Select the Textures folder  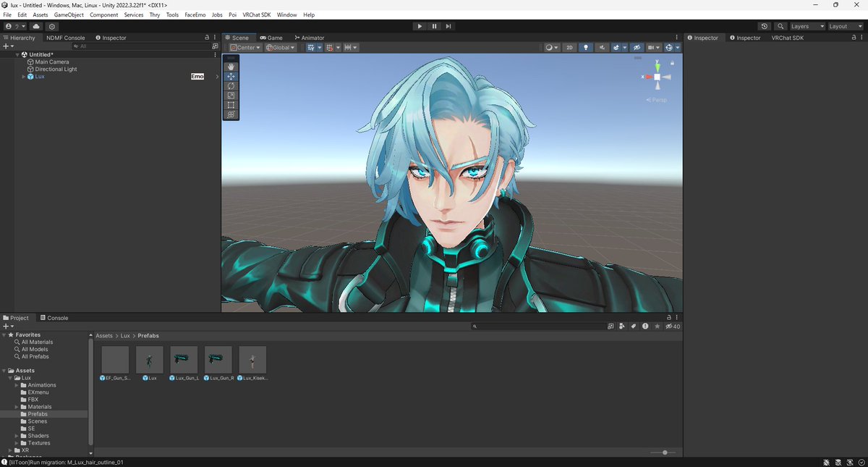[39, 443]
